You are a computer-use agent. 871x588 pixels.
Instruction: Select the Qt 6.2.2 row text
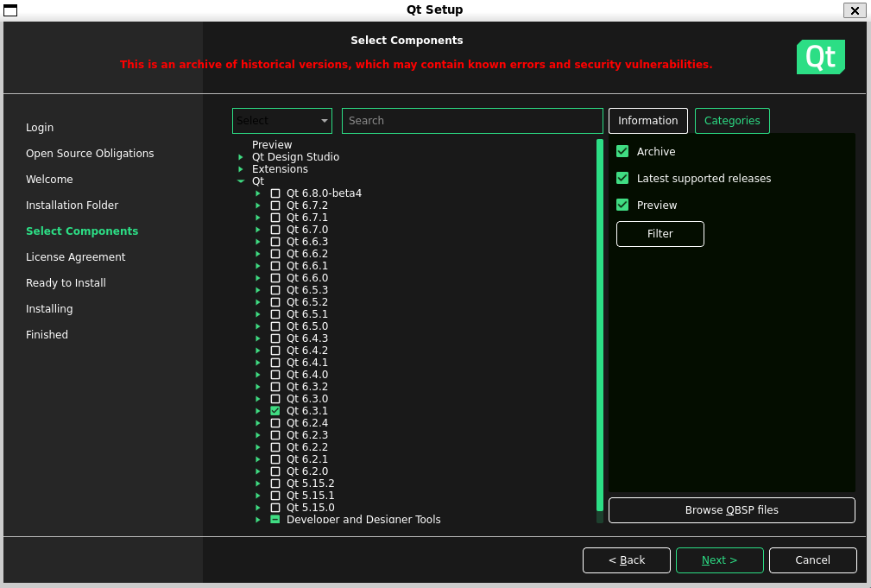307,447
